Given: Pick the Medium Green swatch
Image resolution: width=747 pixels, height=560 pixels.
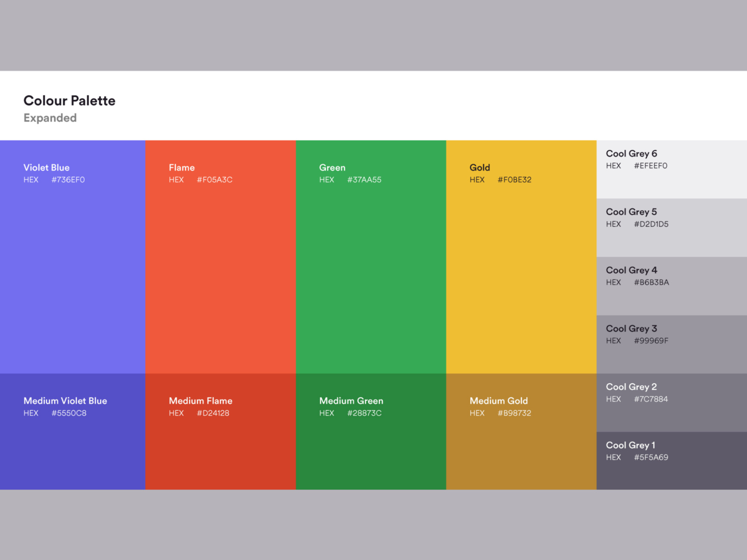Looking at the screenshot, I should pyautogui.click(x=371, y=448).
